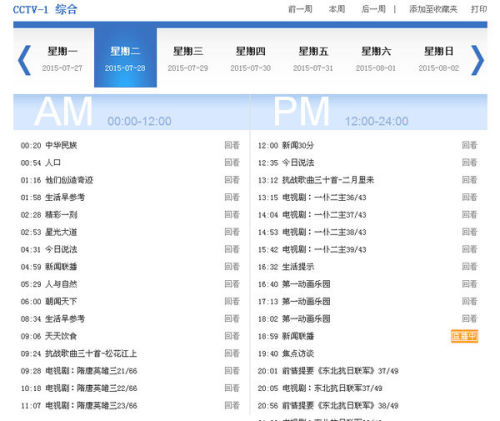The width and height of the screenshot is (500, 421).
Task: Go to previous days with left arrow
Action: (x=24, y=60)
